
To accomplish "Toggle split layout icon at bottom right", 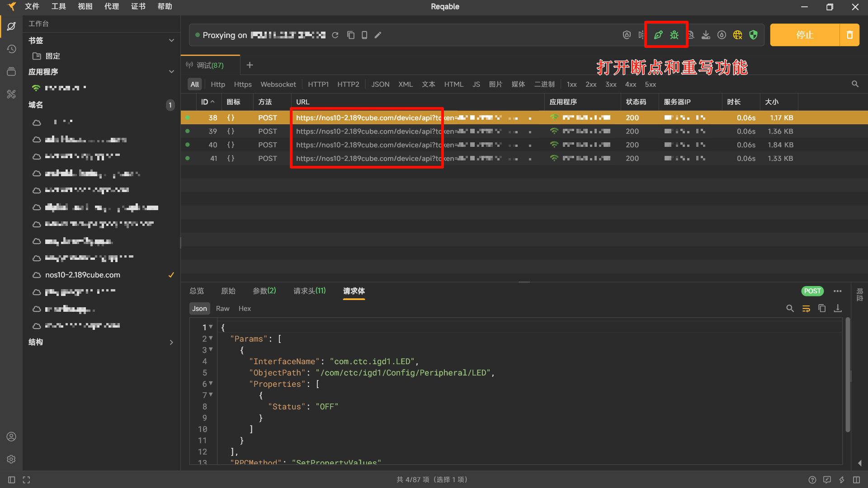I will (856, 480).
